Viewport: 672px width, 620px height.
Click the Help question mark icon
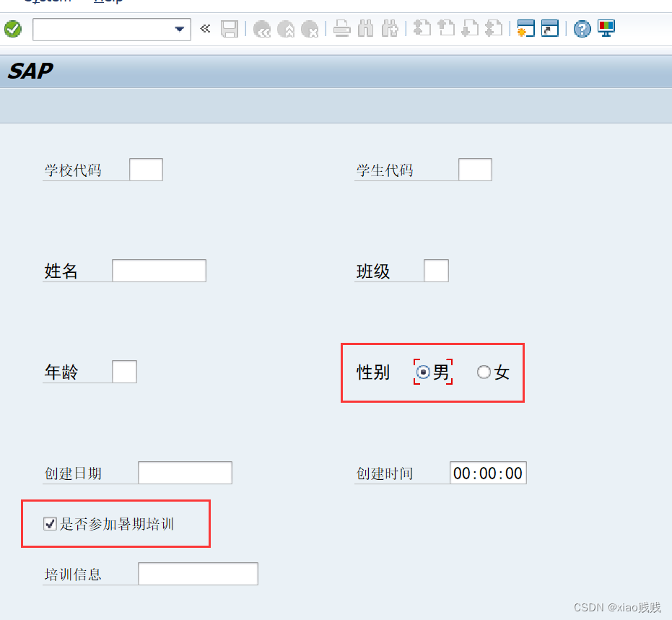581,29
